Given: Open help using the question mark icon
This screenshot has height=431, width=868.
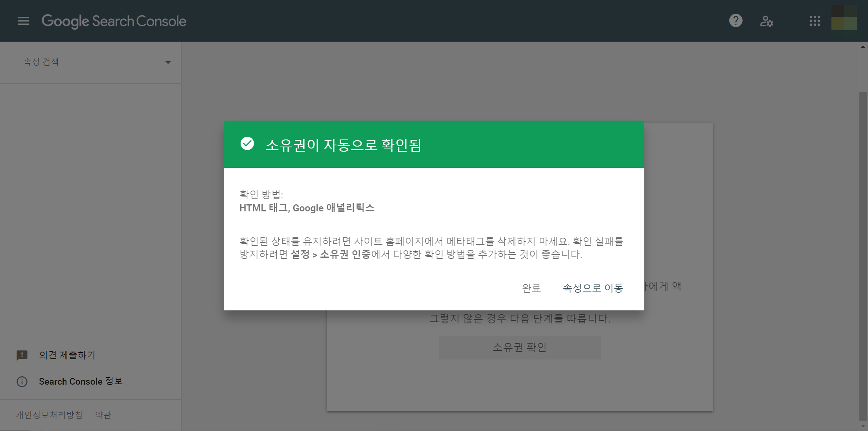Looking at the screenshot, I should point(735,21).
